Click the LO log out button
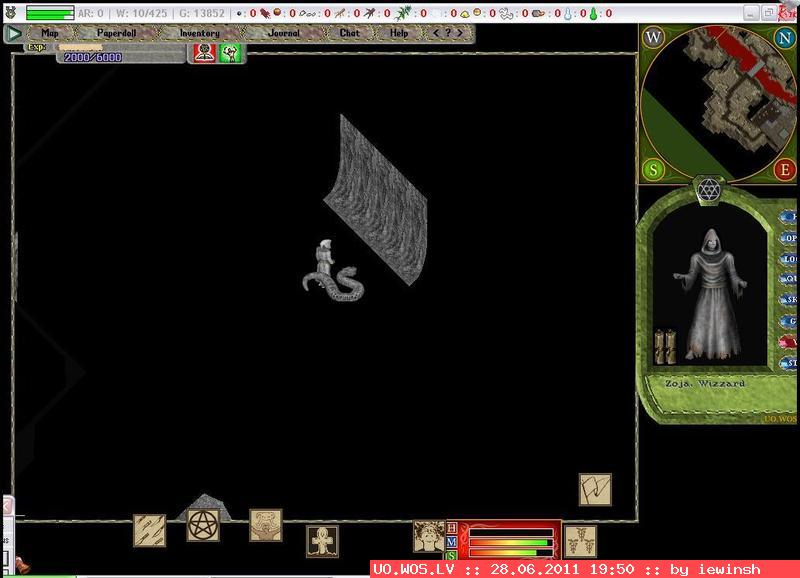The width and height of the screenshot is (800, 578). [x=789, y=259]
